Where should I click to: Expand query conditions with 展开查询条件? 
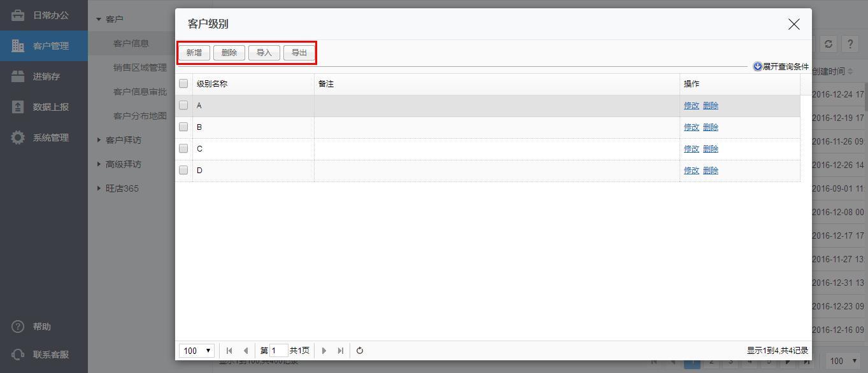[x=781, y=66]
